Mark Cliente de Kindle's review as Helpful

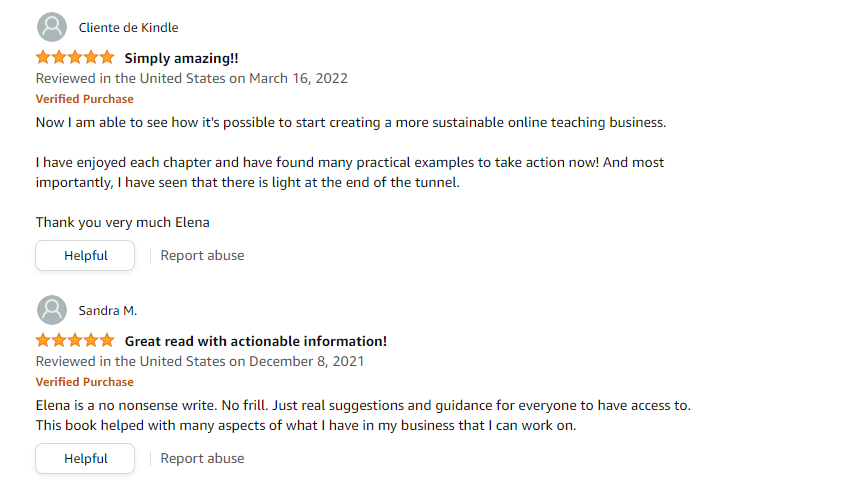click(85, 255)
